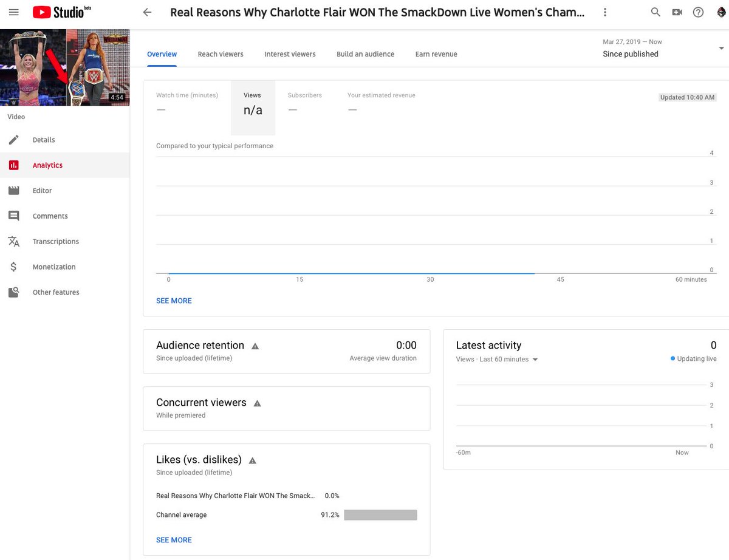
Task: Click warning triangle beside Likes (vs. dislikes)
Action: tap(253, 460)
